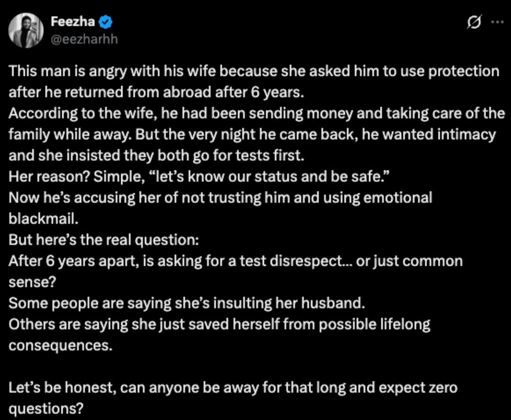This screenshot has width=511, height=420.
Task: Open the three-dot more options menu
Action: click(x=497, y=23)
